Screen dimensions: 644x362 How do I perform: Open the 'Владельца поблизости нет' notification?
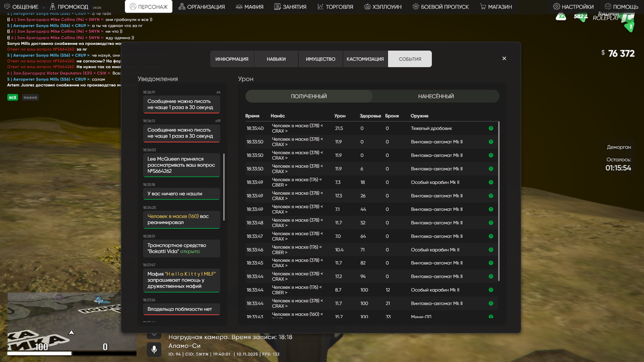181,309
